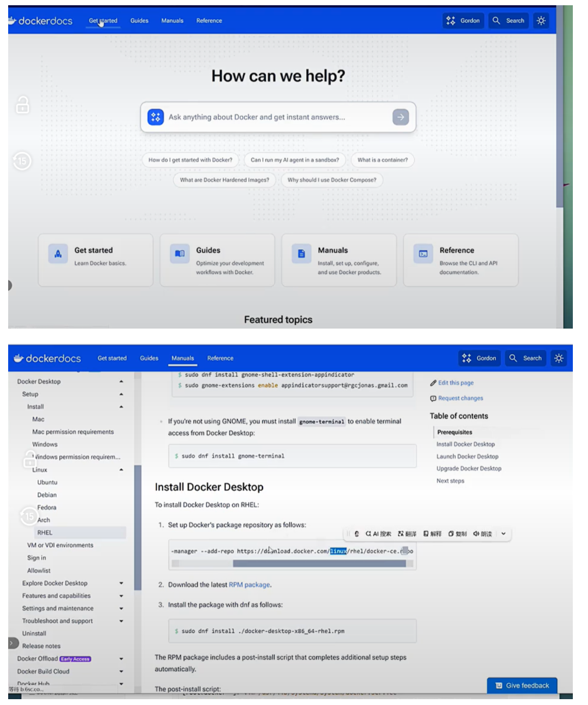
Task: Select 'What are Docker Hardened Images?' suggestion
Action: 225,180
